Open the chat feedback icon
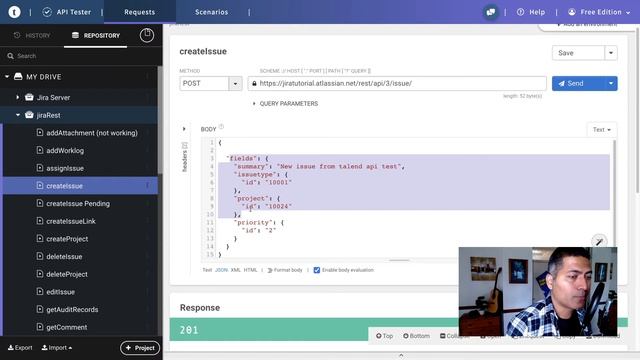 coord(491,12)
